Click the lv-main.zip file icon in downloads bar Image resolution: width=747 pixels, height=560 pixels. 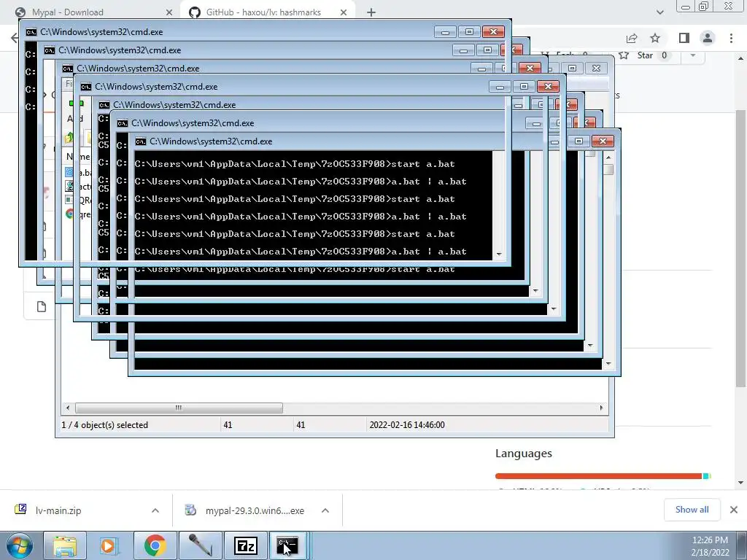click(x=20, y=510)
